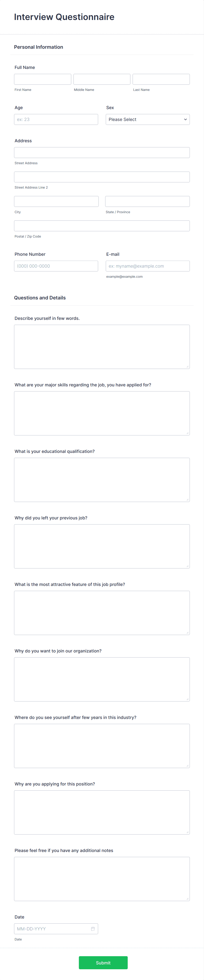Click the Describe yourself text area
Viewport: 204px width, 980px height.
(101, 346)
